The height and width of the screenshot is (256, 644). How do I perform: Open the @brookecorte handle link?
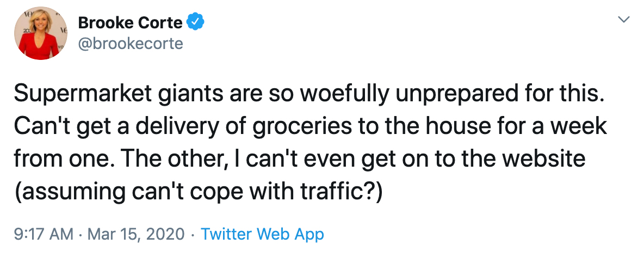click(131, 44)
